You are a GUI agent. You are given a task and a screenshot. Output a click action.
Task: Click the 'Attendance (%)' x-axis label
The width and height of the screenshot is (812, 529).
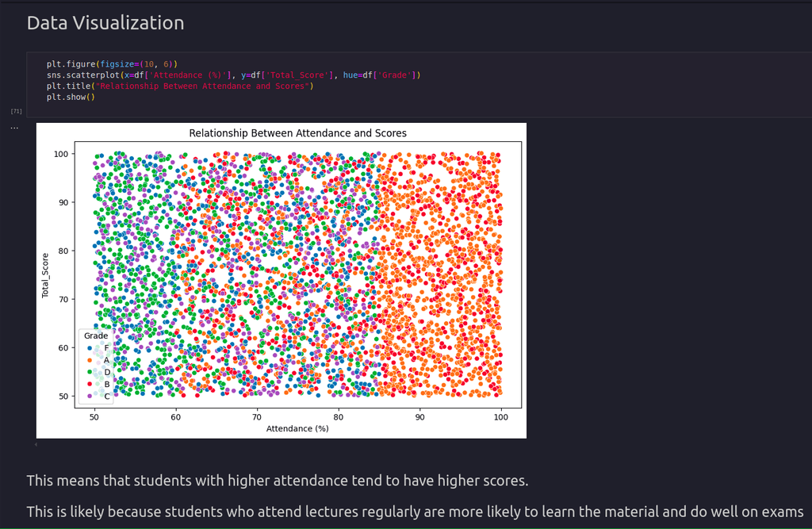pyautogui.click(x=297, y=428)
